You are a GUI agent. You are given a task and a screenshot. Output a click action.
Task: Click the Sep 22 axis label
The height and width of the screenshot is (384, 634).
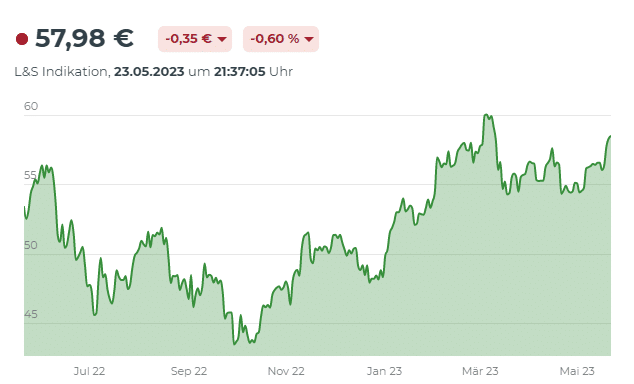189,371
